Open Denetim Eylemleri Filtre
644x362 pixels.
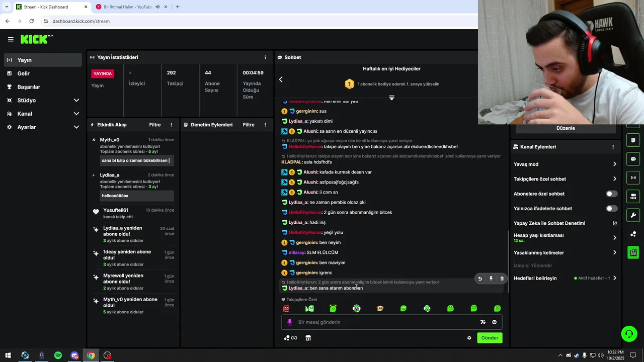point(249,125)
